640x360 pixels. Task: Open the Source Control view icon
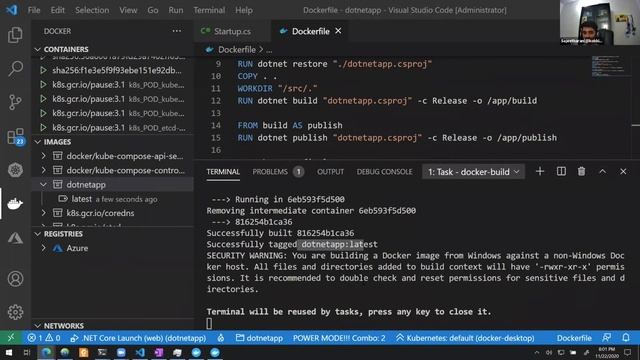tap(15, 102)
